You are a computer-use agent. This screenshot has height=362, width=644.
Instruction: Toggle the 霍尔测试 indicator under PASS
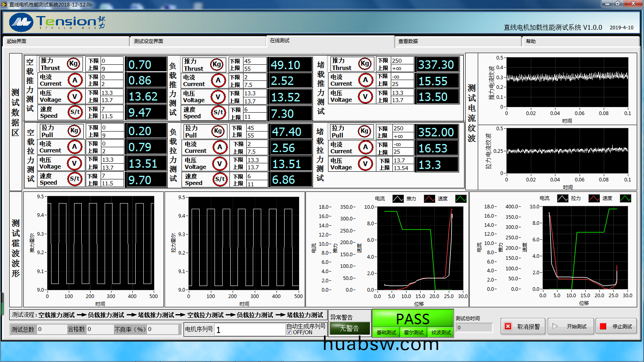413,333
